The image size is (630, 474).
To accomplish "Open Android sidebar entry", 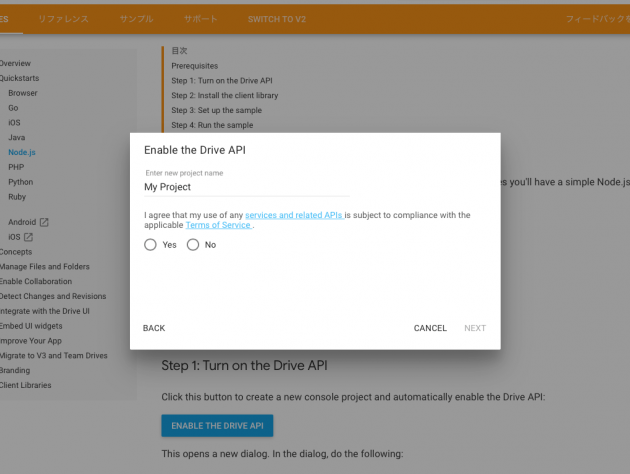I will pyautogui.click(x=22, y=222).
